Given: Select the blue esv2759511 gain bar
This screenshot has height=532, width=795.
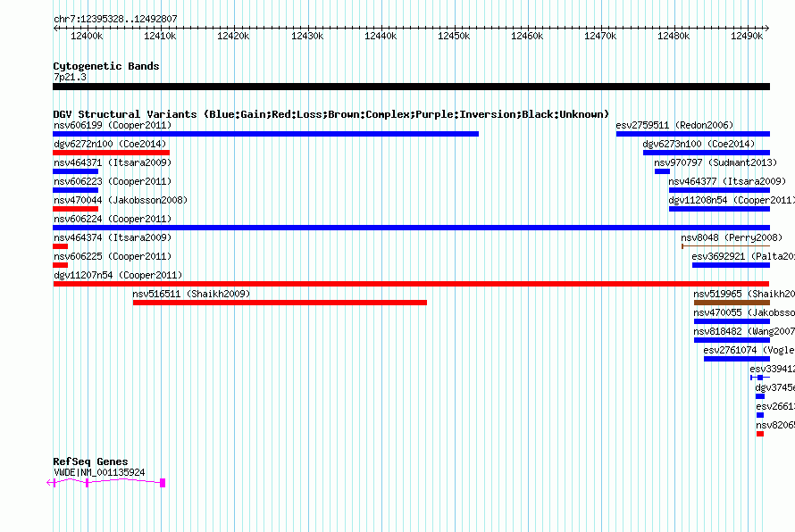Looking at the screenshot, I should point(693,134).
